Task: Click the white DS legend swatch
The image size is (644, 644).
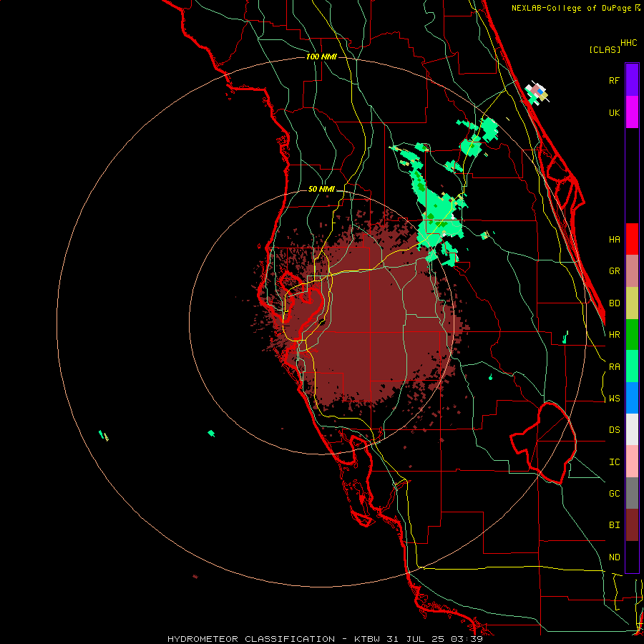Action: click(632, 429)
